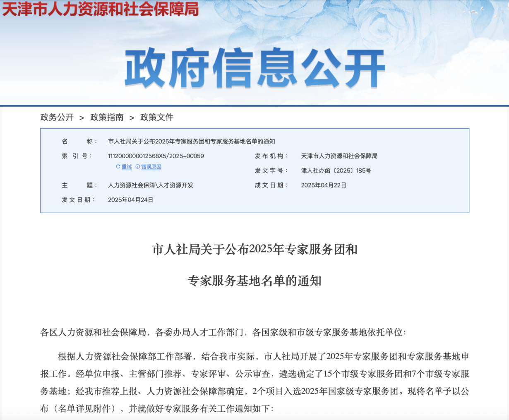Click document number 津人社办函〔2025〕185号
Viewport: 509px width, 420px height.
click(336, 170)
